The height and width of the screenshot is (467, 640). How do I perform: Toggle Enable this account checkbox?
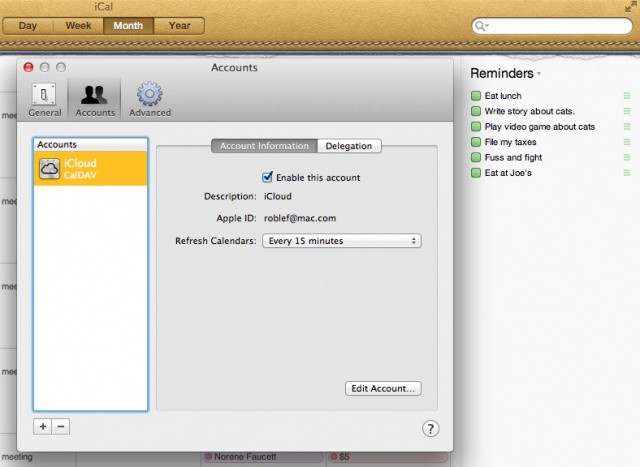(267, 177)
